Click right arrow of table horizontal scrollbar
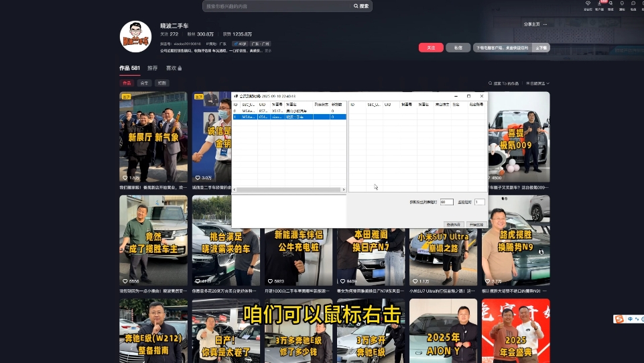Screen dimensions: 644x363 coord(344,189)
